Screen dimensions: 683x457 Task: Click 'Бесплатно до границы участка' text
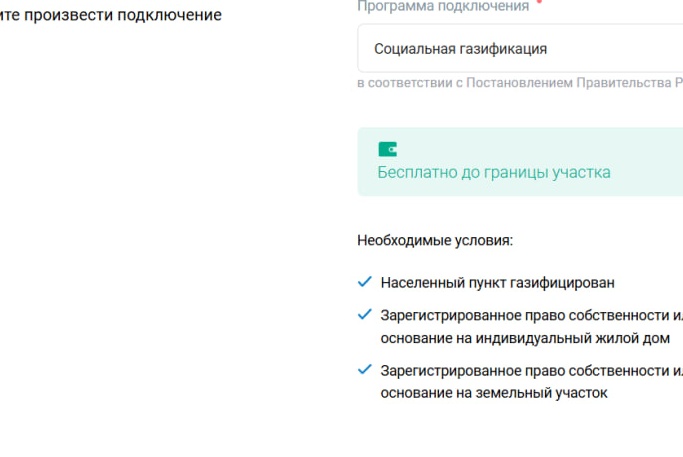493,172
